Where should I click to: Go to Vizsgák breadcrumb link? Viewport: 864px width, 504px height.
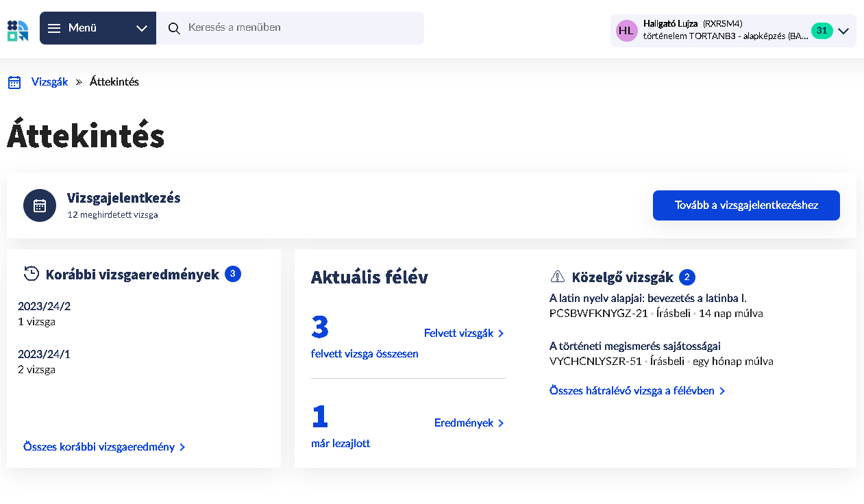coord(49,82)
